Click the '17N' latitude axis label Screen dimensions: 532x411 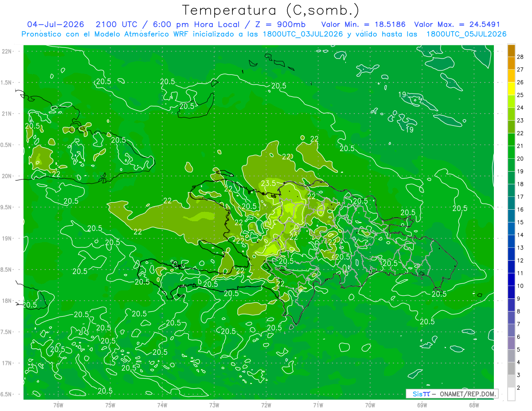coord(8,363)
